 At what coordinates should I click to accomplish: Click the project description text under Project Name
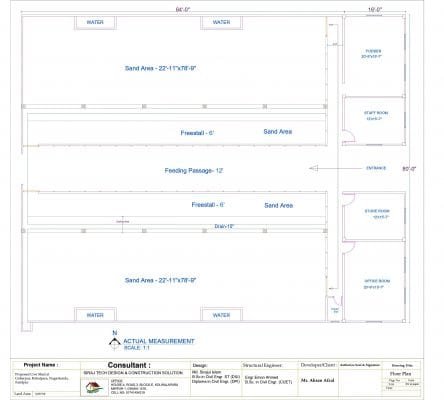(x=42, y=378)
